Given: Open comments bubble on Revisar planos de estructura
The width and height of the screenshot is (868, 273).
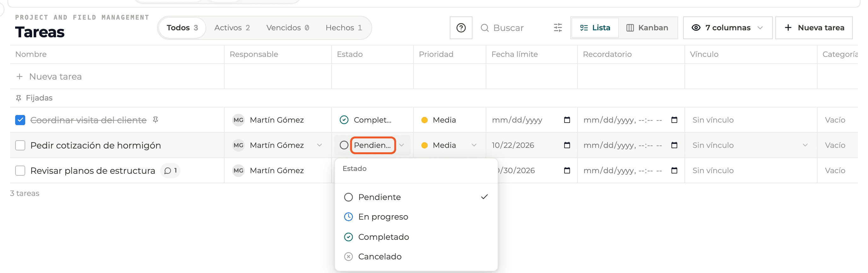Looking at the screenshot, I should pos(171,170).
